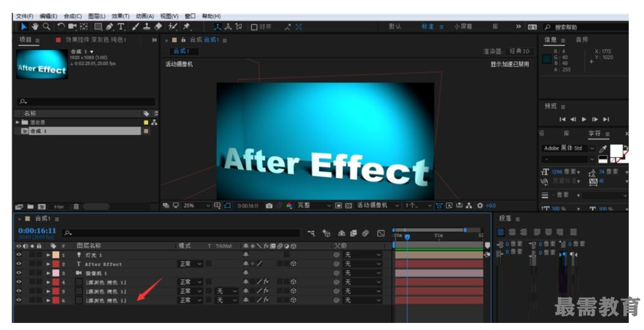Jump to the first frame in preview panel
Screen dimensions: 644x330
pyautogui.click(x=562, y=119)
